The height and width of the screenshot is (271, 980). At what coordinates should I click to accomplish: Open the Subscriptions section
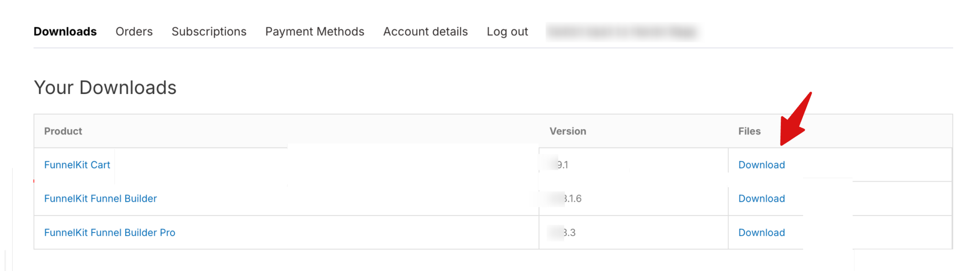tap(209, 31)
